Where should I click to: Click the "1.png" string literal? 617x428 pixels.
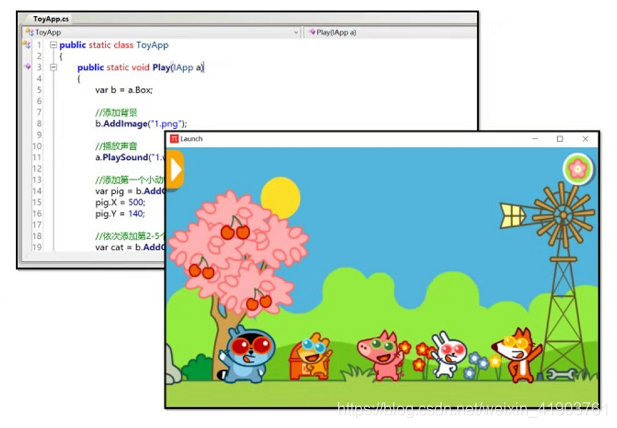(166, 124)
